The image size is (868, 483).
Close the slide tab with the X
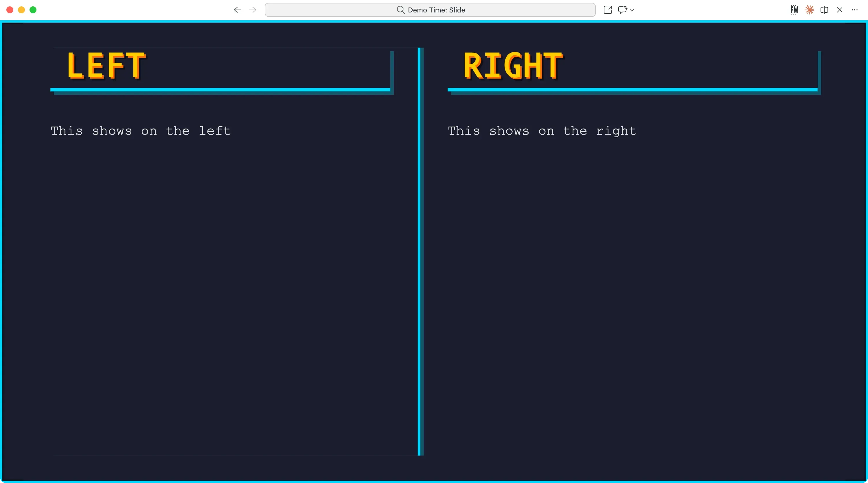click(x=839, y=10)
